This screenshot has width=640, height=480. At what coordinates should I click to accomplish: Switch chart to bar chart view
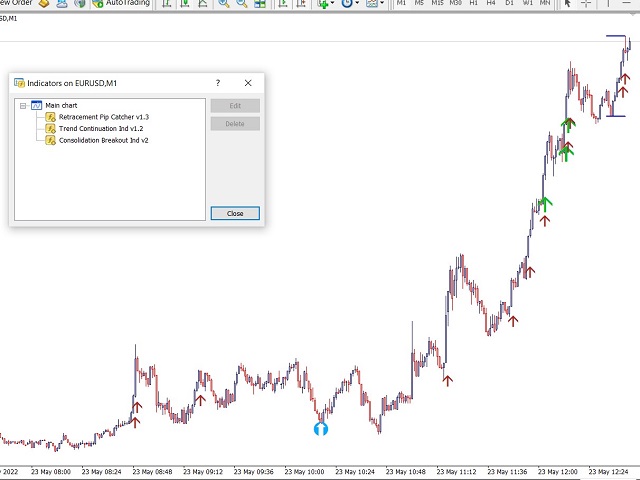[167, 4]
